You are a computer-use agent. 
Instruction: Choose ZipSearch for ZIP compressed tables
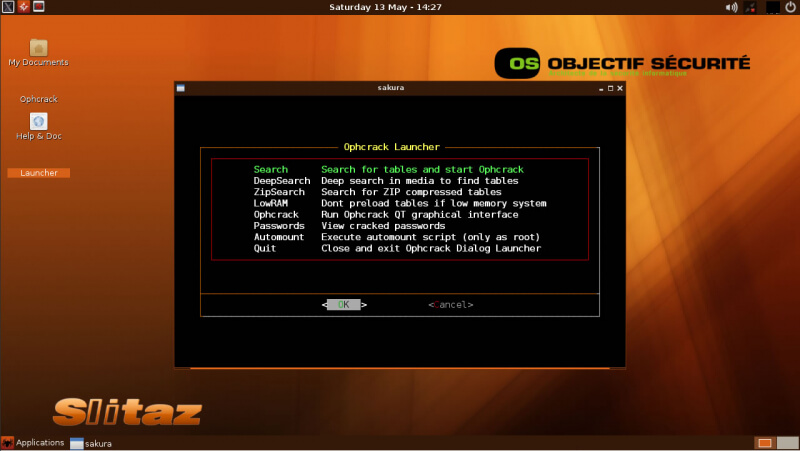(378, 192)
